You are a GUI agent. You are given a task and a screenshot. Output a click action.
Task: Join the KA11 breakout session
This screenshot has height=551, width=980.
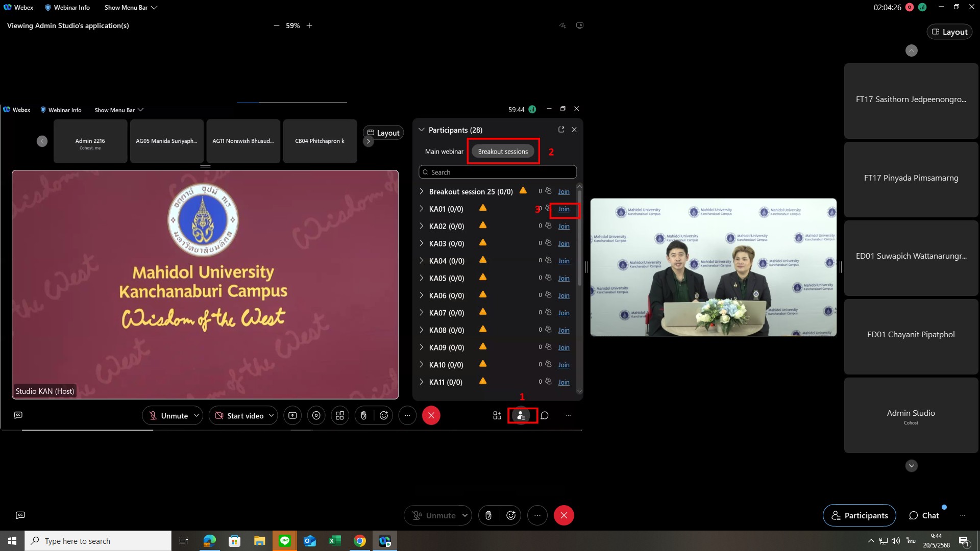[563, 383]
